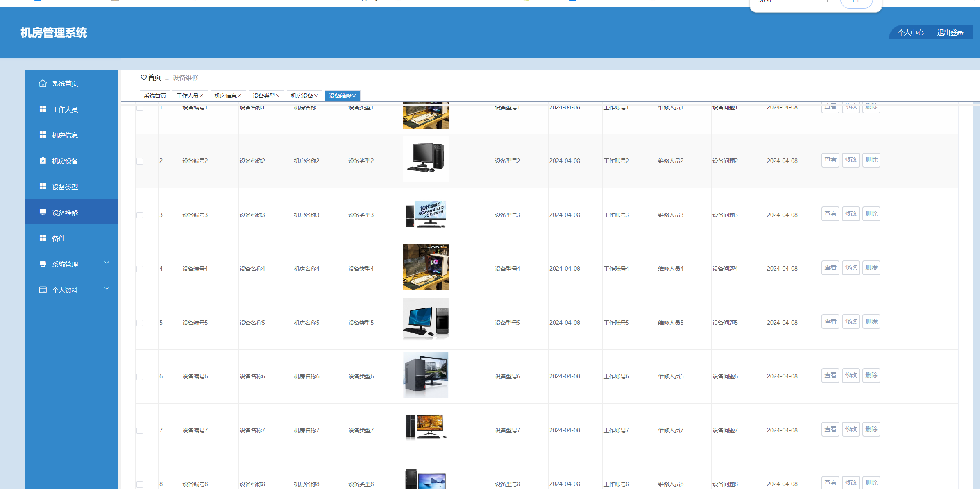Select the row 5 checkbox
Viewport: 980px width, 489px height.
140,323
